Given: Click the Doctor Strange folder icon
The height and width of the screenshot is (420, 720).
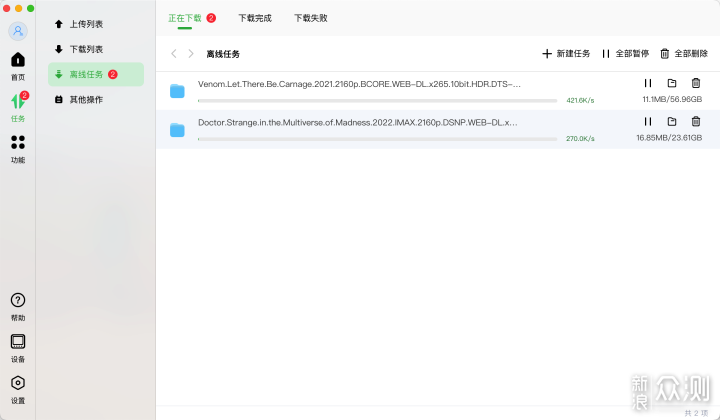Looking at the screenshot, I should click(x=177, y=130).
